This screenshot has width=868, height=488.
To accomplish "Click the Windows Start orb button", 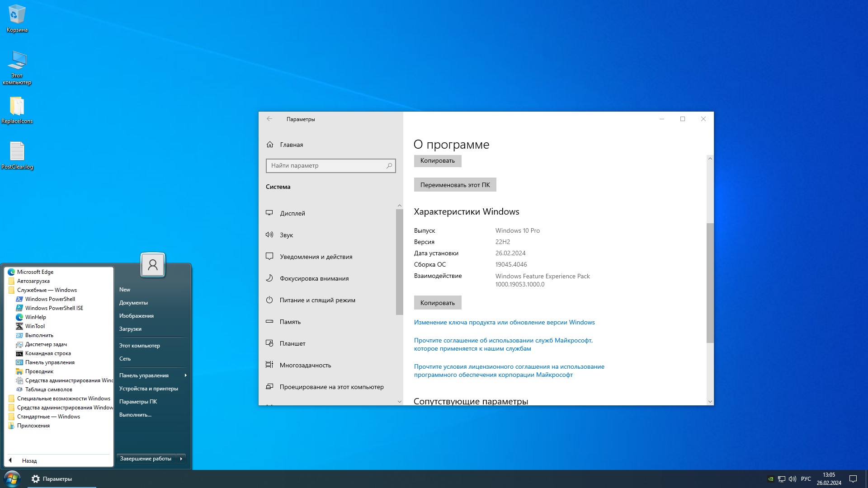I will click(x=12, y=479).
